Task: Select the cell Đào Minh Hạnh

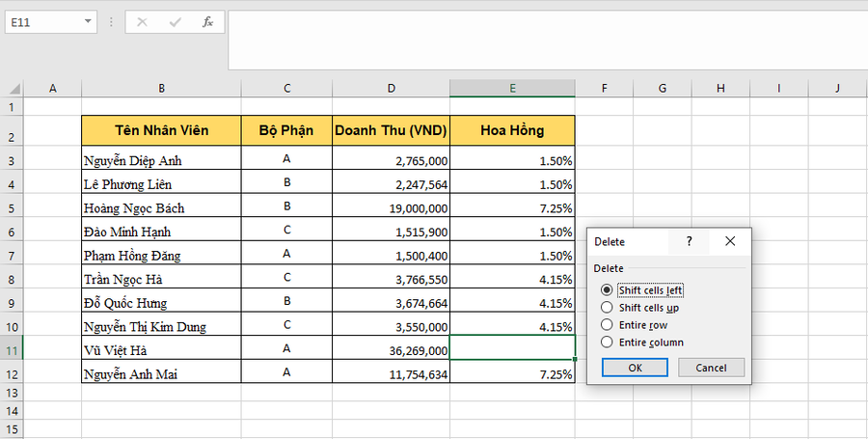Action: [x=161, y=230]
